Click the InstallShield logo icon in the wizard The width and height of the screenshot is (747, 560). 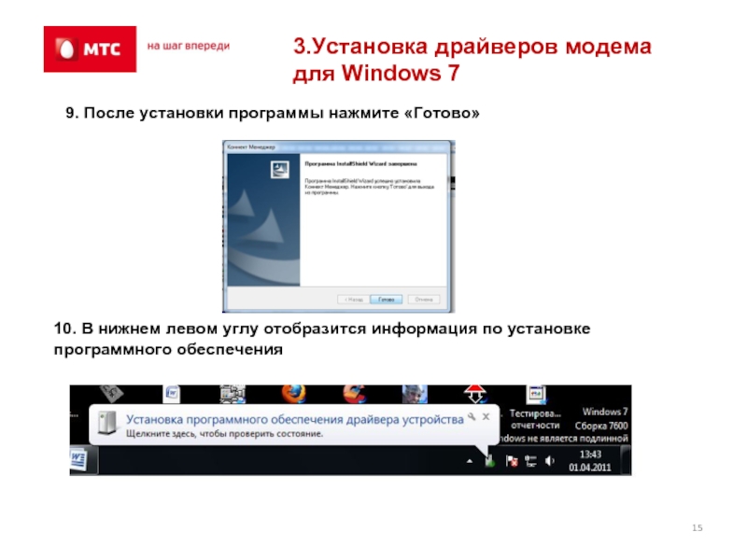(x=279, y=170)
